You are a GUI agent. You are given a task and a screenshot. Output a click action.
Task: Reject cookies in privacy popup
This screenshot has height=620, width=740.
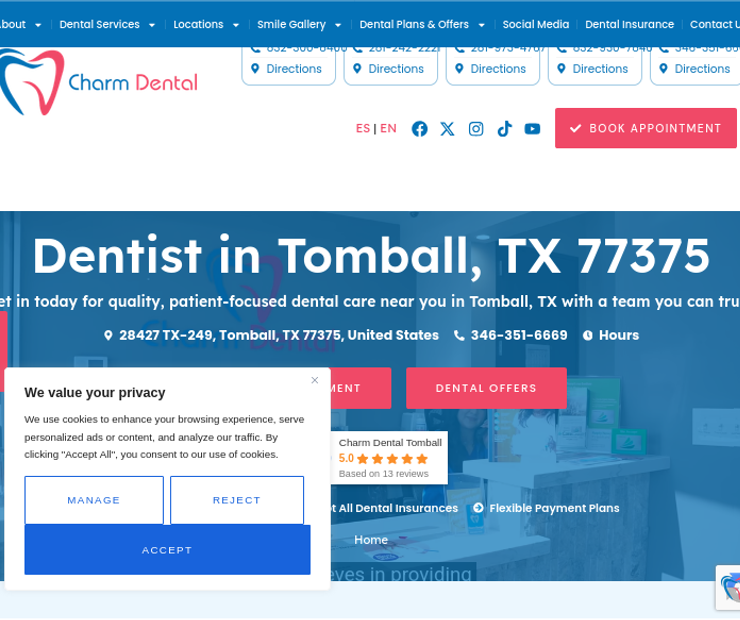tap(237, 500)
